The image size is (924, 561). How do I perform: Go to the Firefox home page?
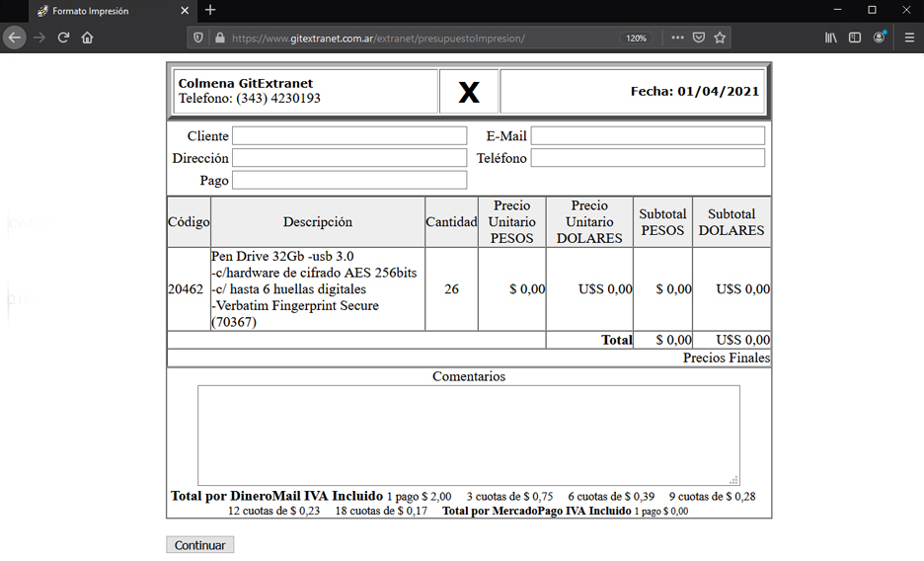(x=88, y=38)
